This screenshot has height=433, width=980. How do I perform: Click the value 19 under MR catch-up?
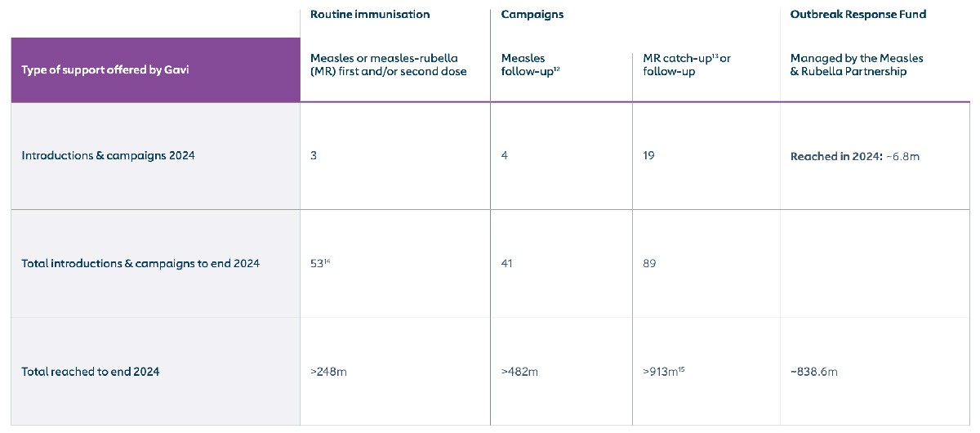648,155
